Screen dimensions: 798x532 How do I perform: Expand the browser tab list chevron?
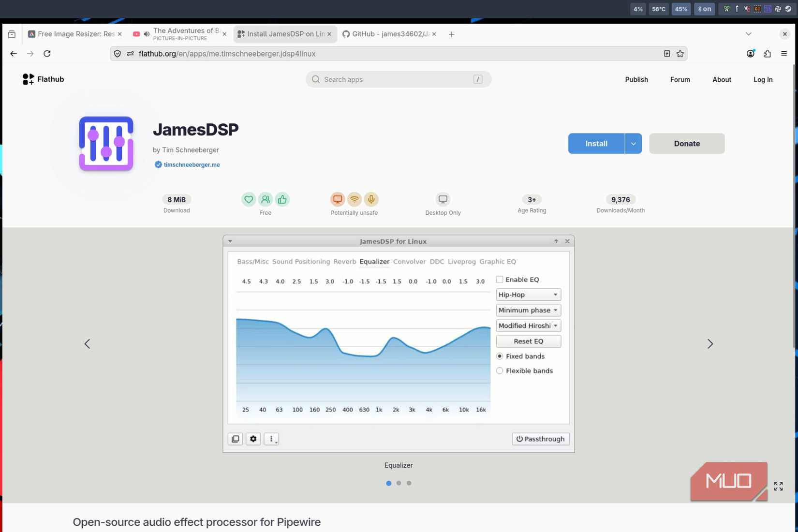(748, 34)
